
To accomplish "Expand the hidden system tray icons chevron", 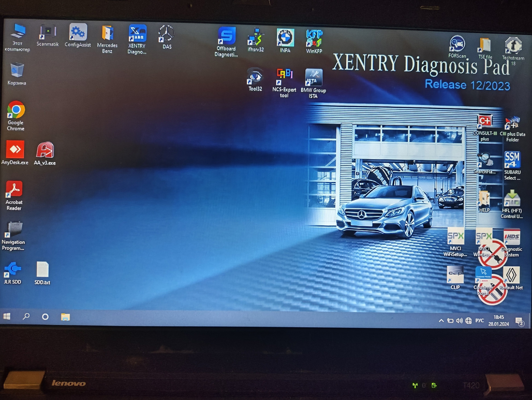I will [441, 321].
